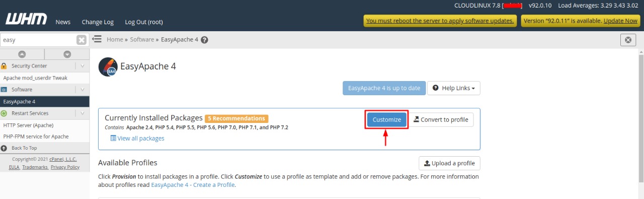This screenshot has width=644, height=199.
Task: Open help question mark beside EasyApache 4
Action: [x=204, y=40]
